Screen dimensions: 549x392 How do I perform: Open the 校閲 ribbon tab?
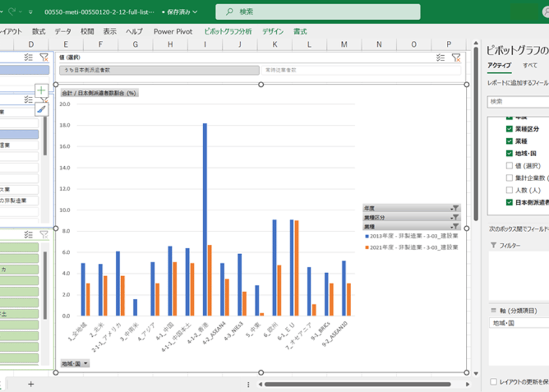click(x=87, y=31)
